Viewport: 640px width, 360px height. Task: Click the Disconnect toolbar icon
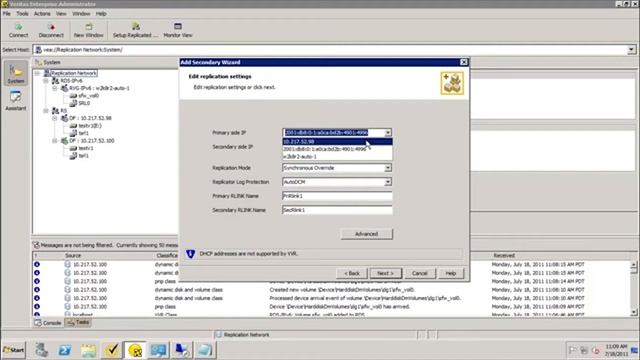pos(51,30)
